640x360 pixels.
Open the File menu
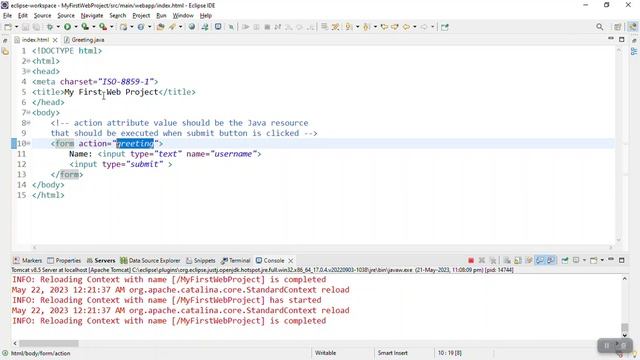point(7,16)
